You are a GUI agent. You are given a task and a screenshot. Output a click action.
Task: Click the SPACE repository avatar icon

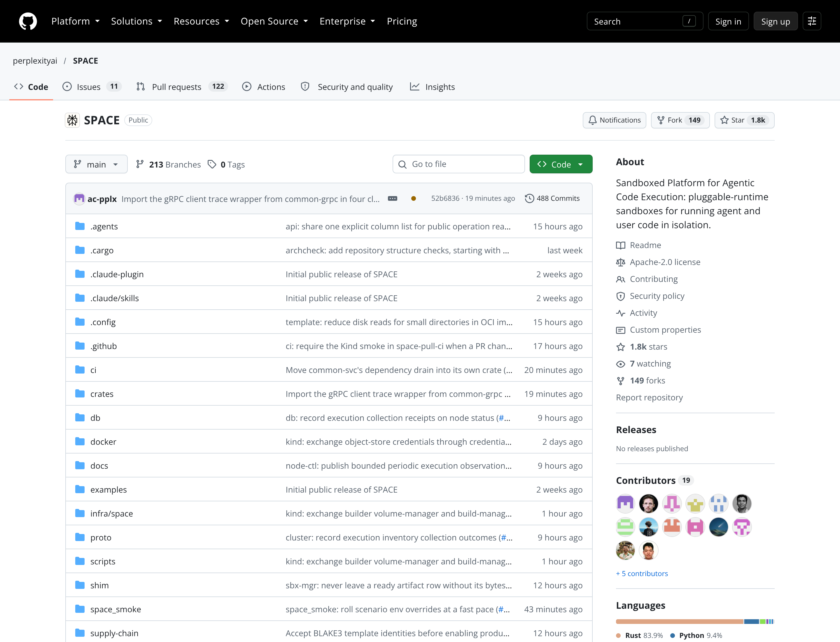pos(72,120)
